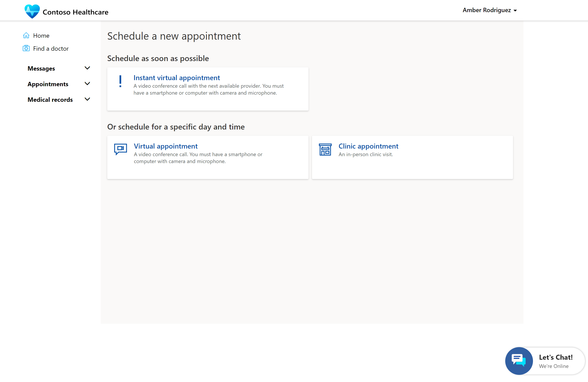The image size is (588, 382).
Task: Click the Find a Doctor person icon
Action: (27, 48)
